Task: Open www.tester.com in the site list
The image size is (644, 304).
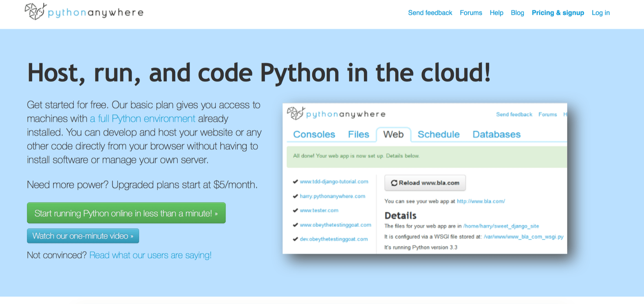Action: pos(319,211)
